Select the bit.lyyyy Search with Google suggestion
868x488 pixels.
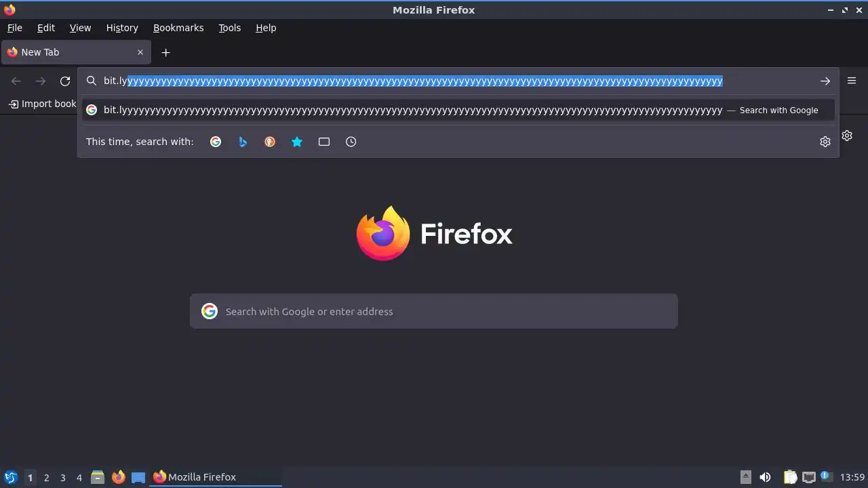458,110
